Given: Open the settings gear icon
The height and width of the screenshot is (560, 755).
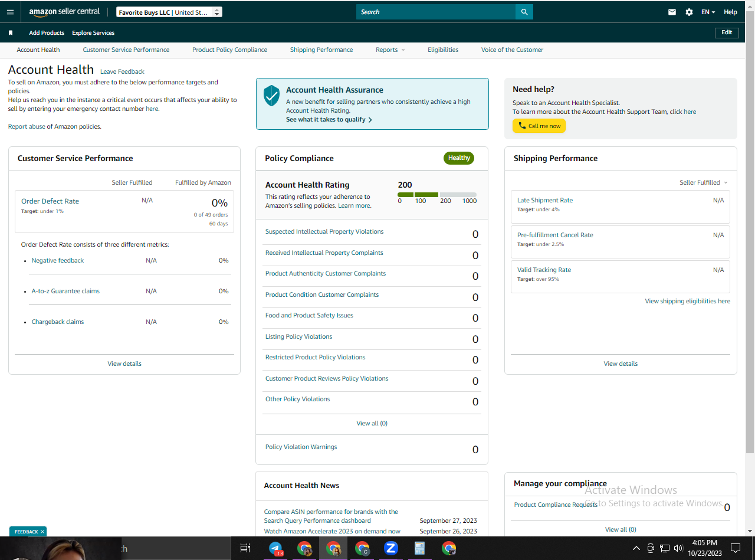Looking at the screenshot, I should [689, 12].
